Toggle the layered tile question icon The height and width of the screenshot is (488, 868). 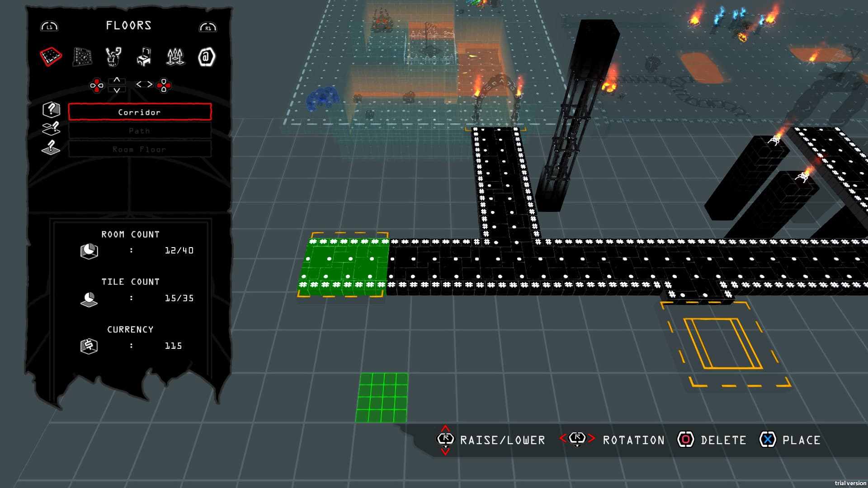tap(51, 128)
